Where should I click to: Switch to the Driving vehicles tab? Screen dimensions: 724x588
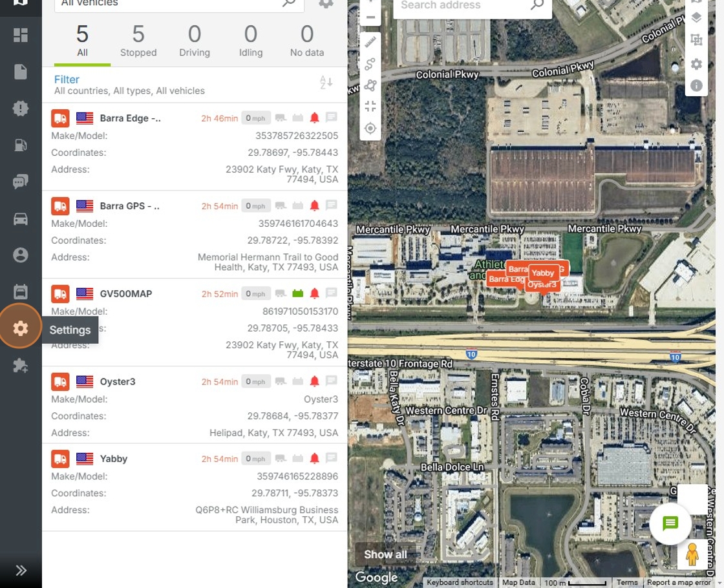point(195,41)
